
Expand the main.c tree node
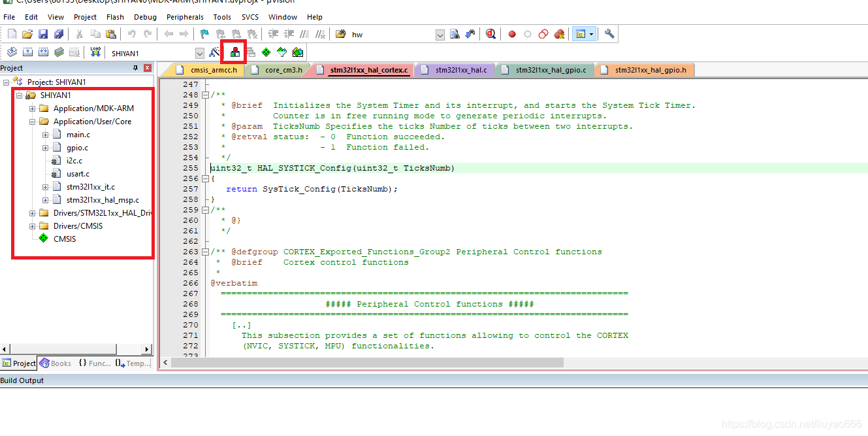pos(46,135)
